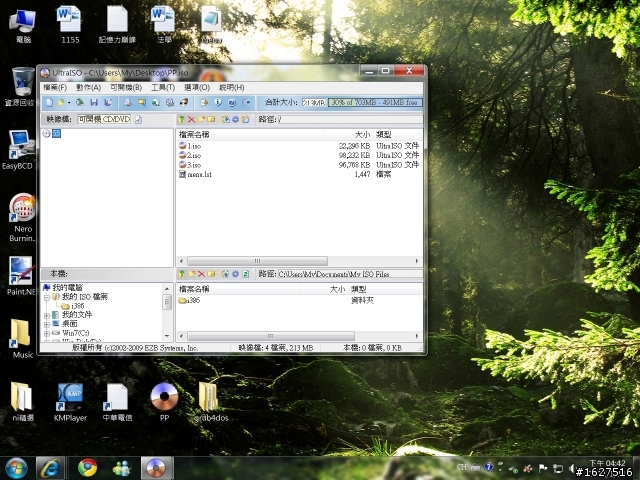The height and width of the screenshot is (480, 640).
Task: Select menu.lst in the image file list
Action: click(195, 174)
